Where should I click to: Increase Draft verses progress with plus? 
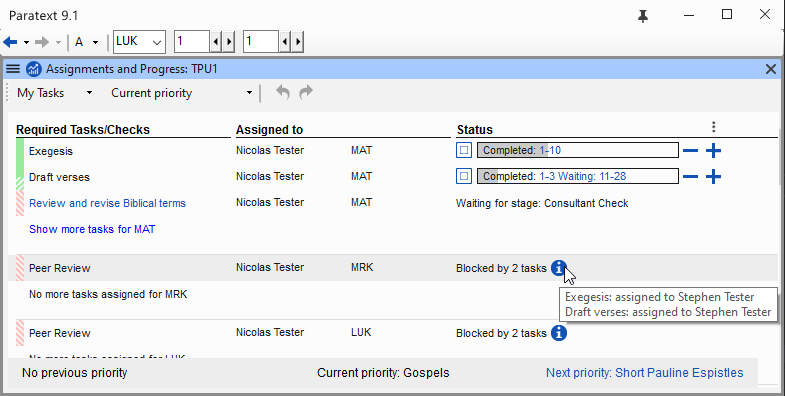click(713, 177)
